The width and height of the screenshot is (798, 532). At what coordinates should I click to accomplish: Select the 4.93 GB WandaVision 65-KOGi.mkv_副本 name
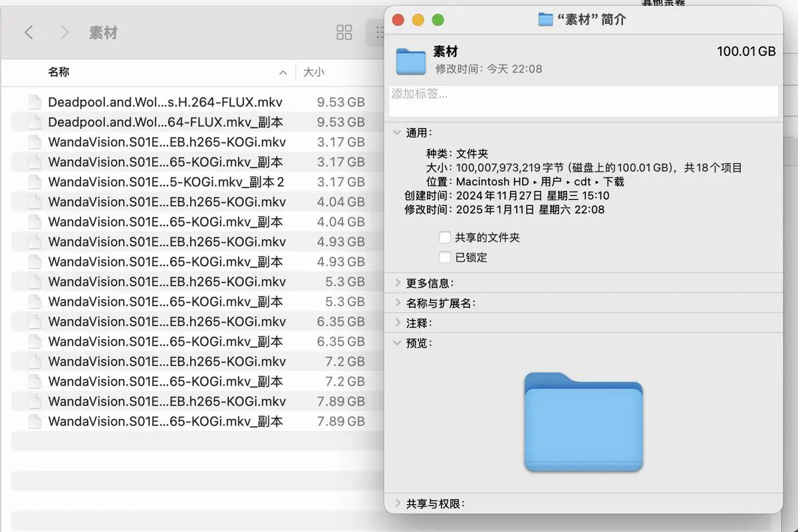166,262
